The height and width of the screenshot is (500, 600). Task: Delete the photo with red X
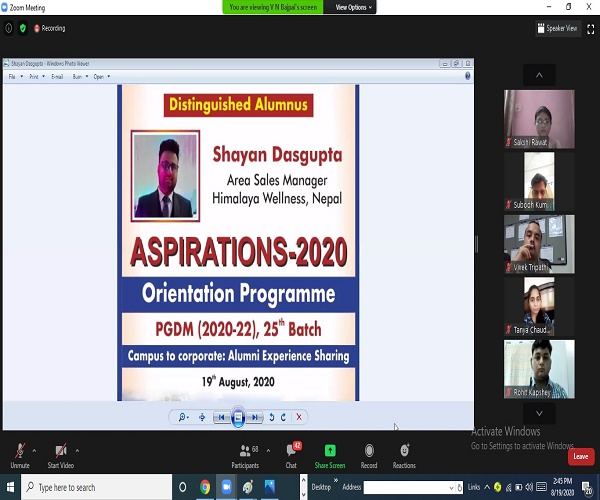[x=299, y=417]
